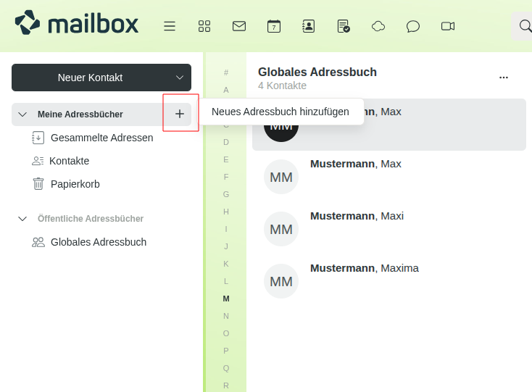Open the app launcher grid icon

pos(204,26)
